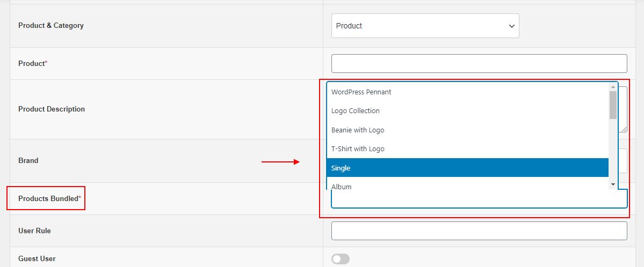The height and width of the screenshot is (267, 644).
Task: Click the Guest User label
Action: (37, 258)
